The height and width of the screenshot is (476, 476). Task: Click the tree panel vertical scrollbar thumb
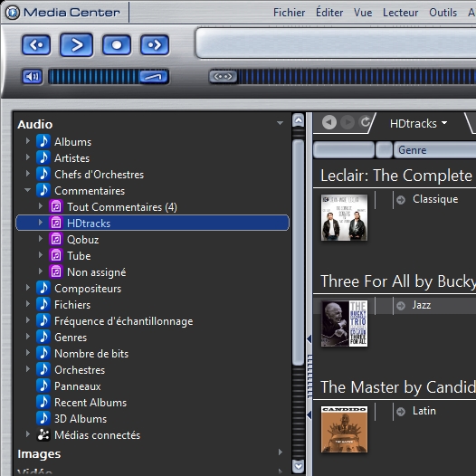click(299, 252)
